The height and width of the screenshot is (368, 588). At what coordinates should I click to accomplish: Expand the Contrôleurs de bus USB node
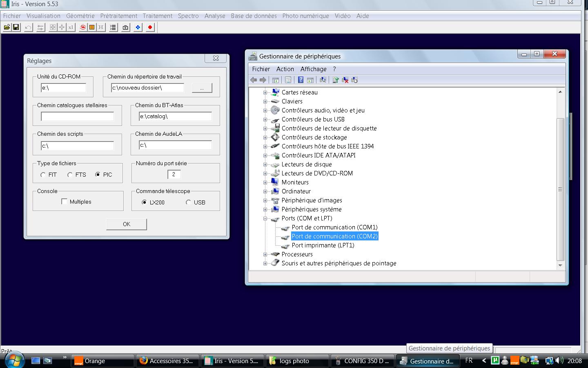point(265,119)
